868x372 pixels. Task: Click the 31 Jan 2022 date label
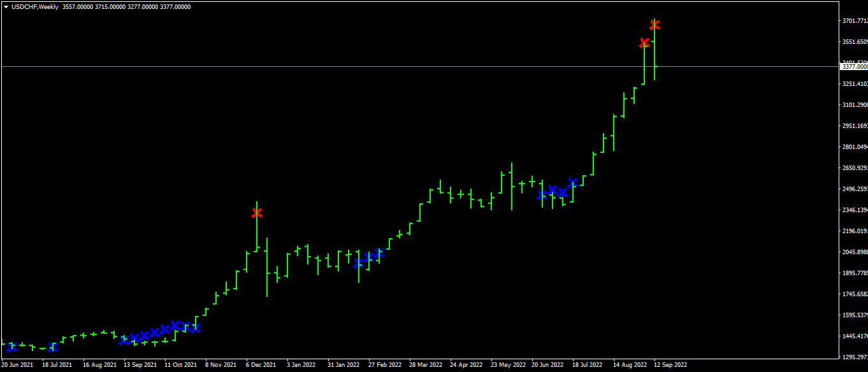click(x=344, y=365)
